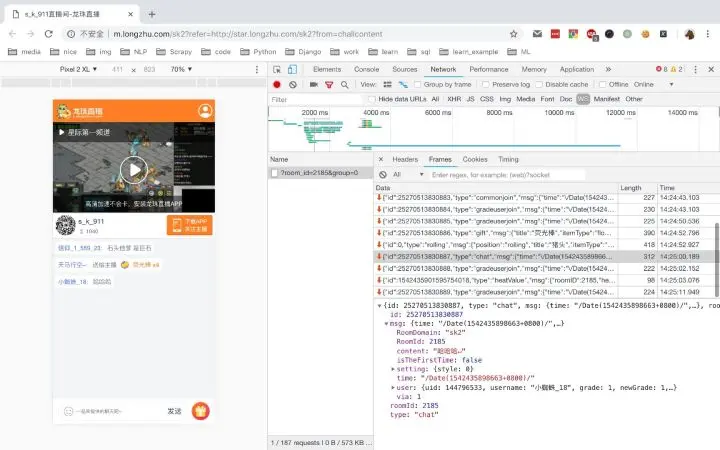Enable Disable cache checkbox
The image size is (720, 450).
coord(539,84)
